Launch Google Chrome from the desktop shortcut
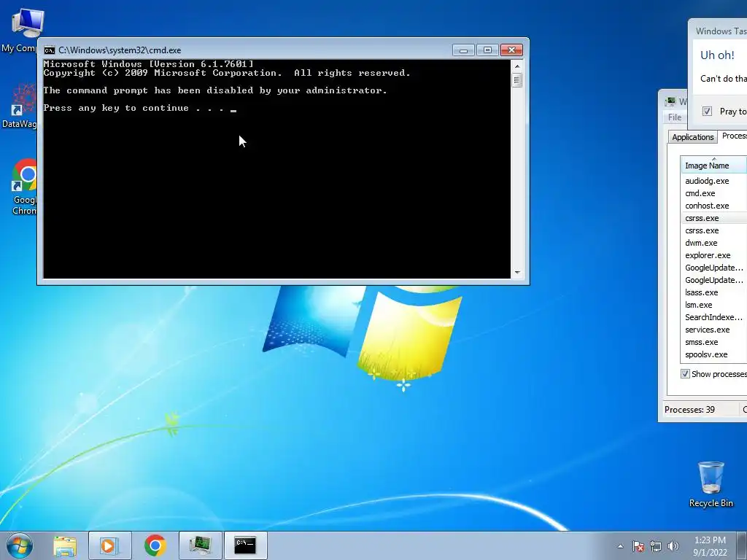This screenshot has width=747, height=560. point(25,187)
